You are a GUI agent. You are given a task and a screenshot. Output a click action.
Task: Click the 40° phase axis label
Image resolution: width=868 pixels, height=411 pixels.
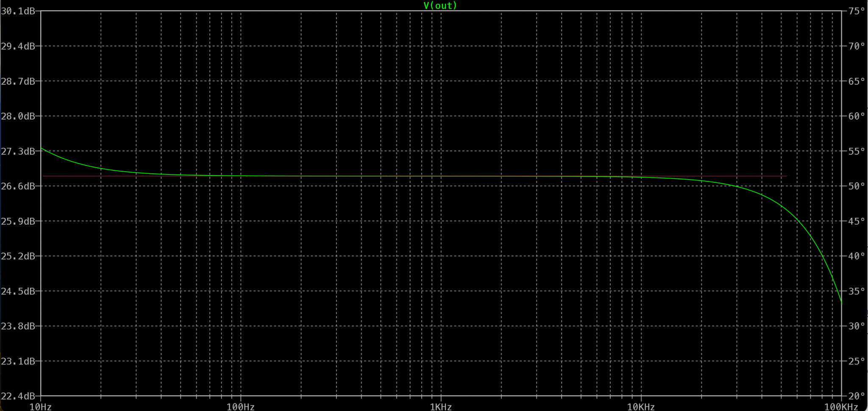(x=857, y=256)
